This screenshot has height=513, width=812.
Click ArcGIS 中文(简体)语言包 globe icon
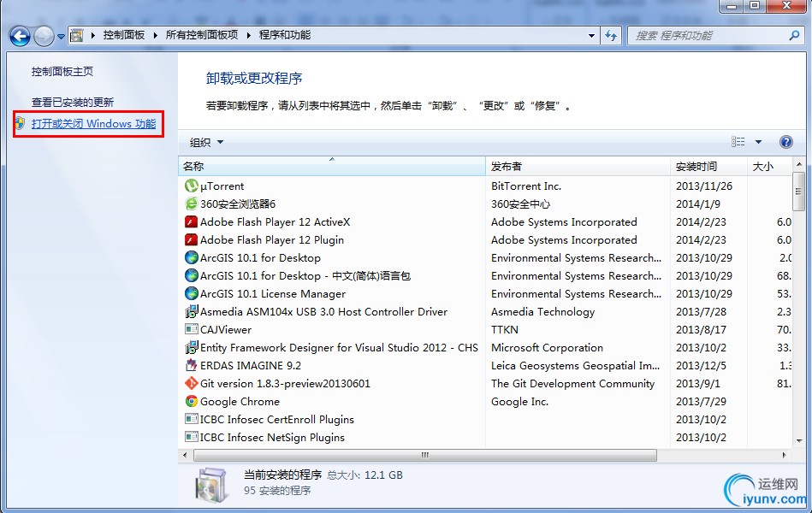pyautogui.click(x=192, y=275)
